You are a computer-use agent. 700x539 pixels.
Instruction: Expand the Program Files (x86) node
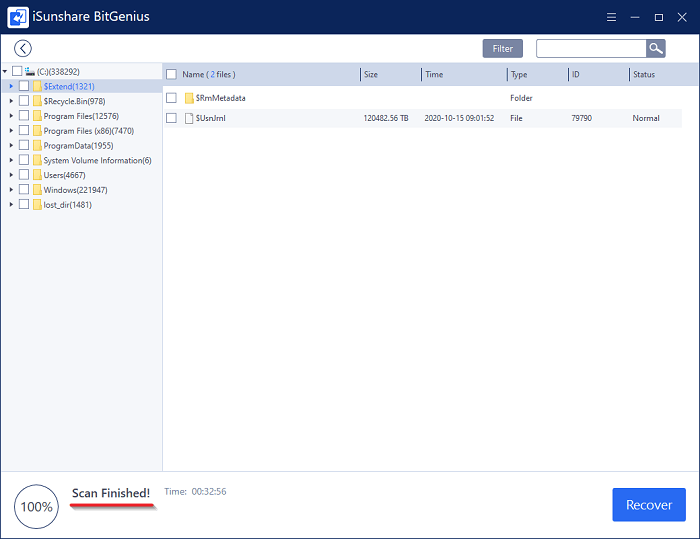pyautogui.click(x=11, y=130)
